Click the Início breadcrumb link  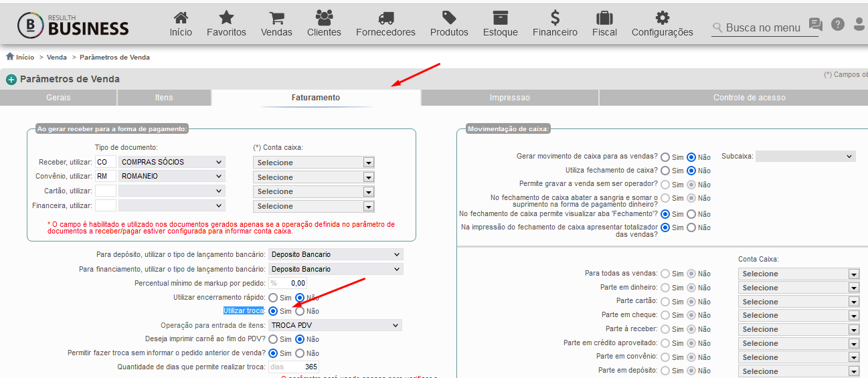coord(25,58)
